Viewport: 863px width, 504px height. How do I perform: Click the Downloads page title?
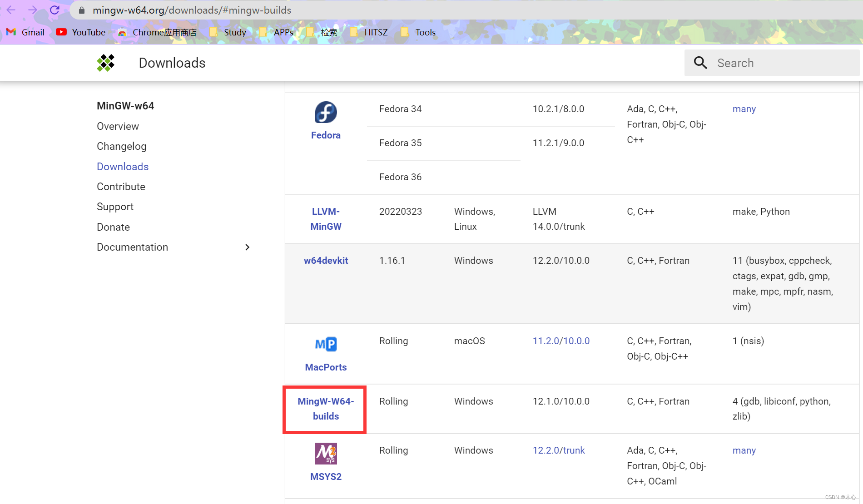pos(172,63)
